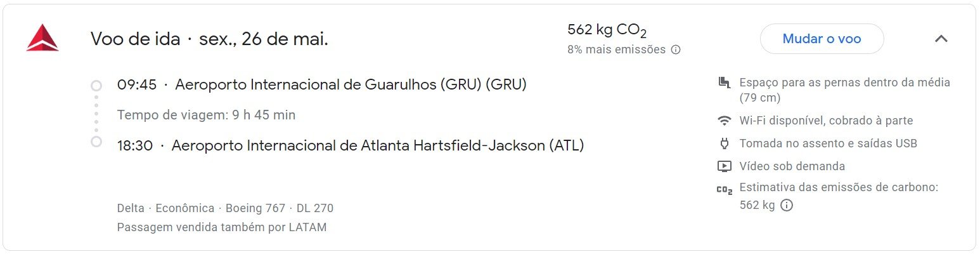Click the Tempo de viagem duration text

coord(206,115)
